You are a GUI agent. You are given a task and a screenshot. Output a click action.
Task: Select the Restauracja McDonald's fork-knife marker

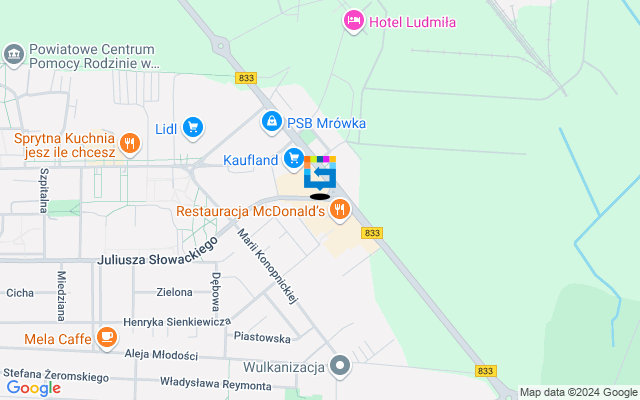[x=339, y=210]
